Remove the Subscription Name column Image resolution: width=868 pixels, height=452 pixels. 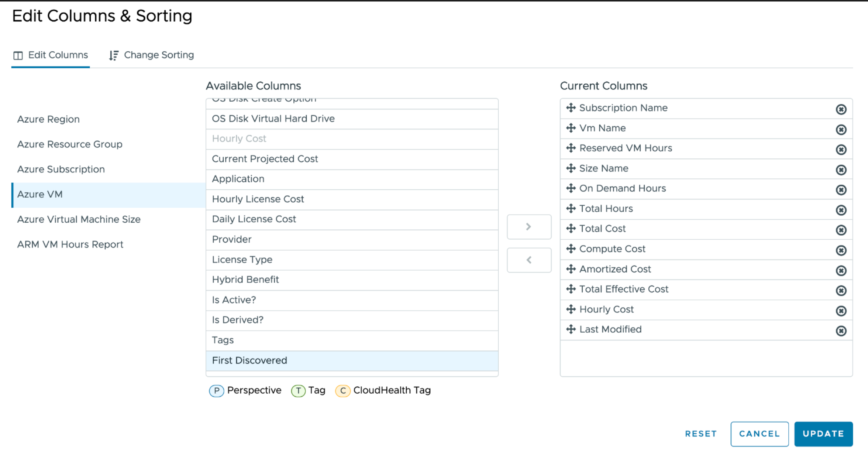tap(841, 109)
